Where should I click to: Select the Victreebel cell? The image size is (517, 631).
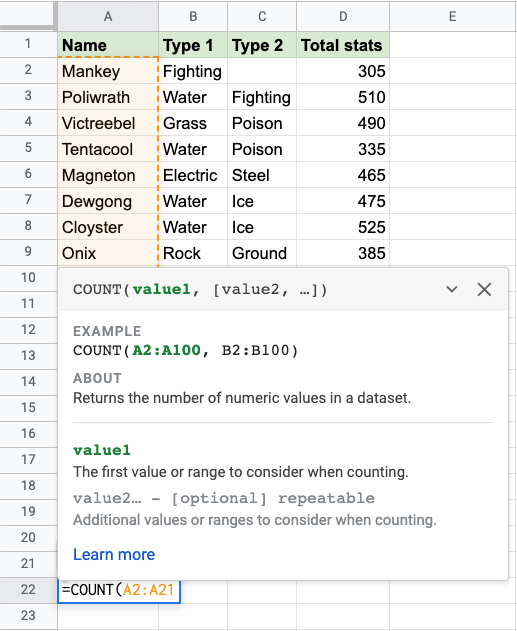108,123
